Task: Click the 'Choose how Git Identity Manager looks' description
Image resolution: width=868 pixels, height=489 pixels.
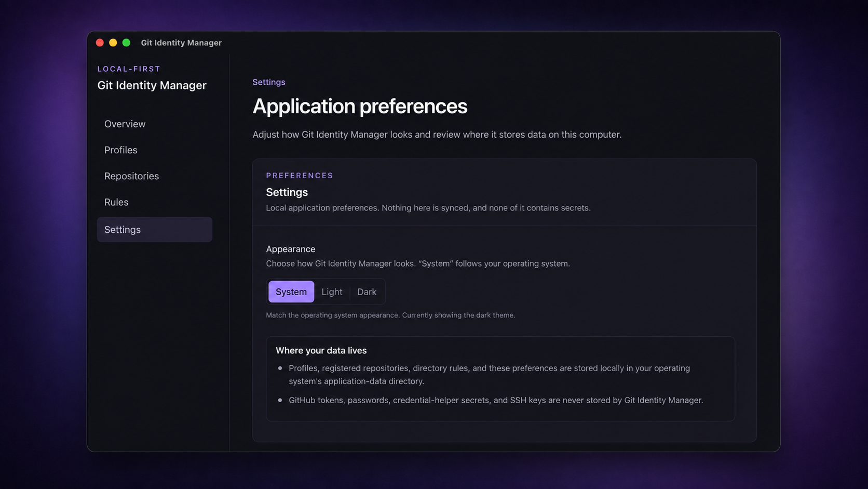Action: (x=418, y=263)
